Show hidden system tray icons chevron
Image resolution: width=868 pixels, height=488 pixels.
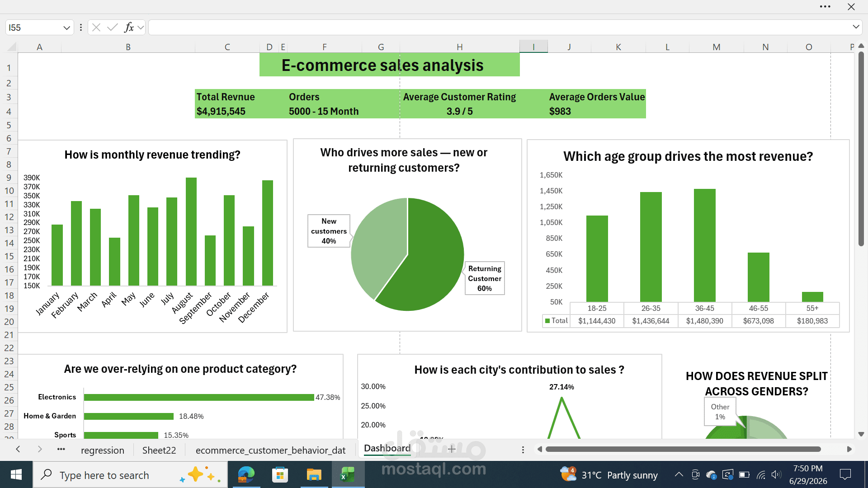tap(679, 474)
